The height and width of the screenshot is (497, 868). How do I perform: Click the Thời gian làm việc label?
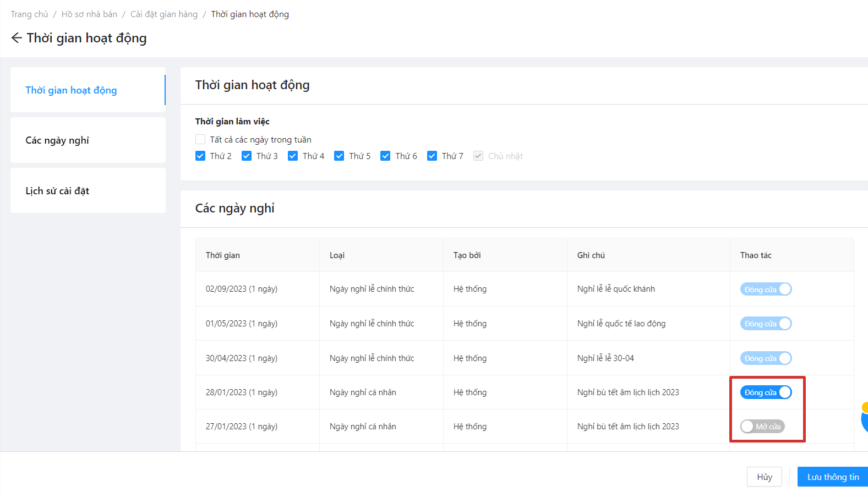(x=232, y=122)
